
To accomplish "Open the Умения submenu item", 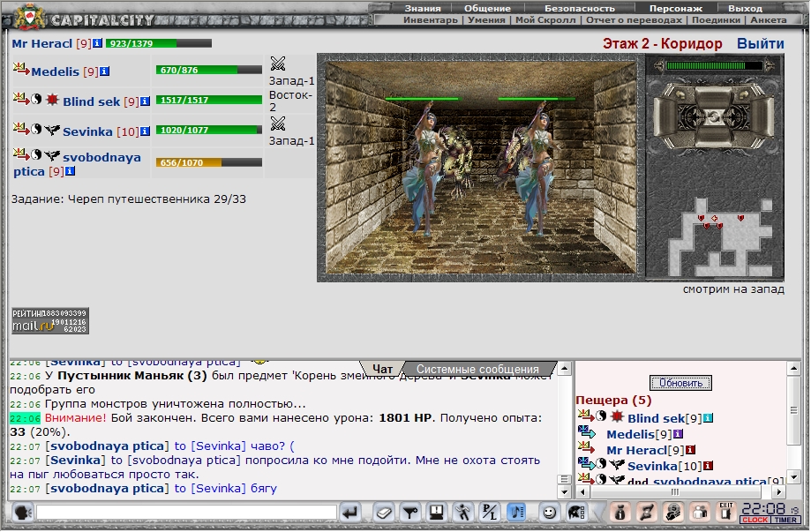I will tap(487, 20).
